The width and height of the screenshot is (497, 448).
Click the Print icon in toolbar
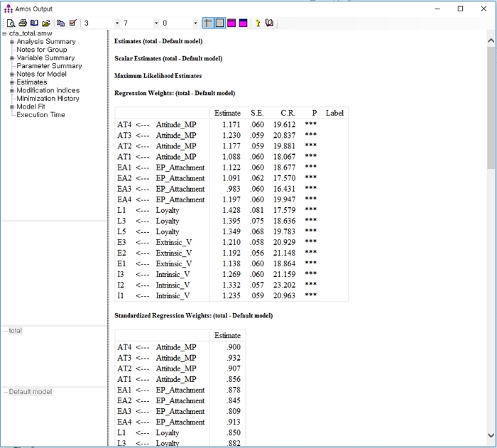click(x=23, y=23)
